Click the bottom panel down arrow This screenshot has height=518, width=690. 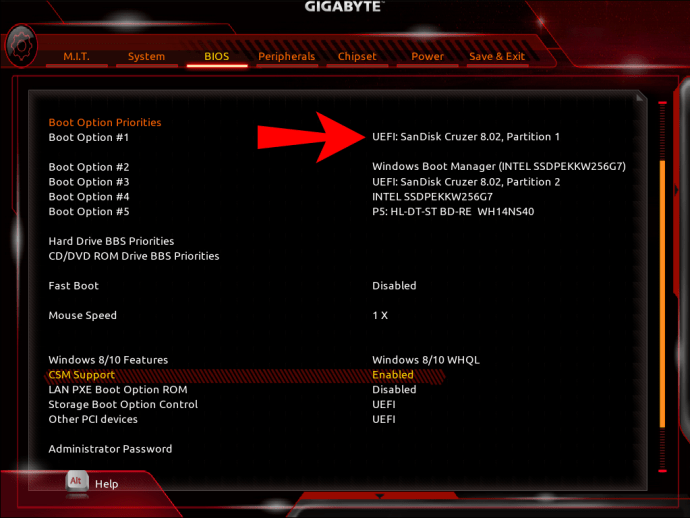(x=379, y=496)
